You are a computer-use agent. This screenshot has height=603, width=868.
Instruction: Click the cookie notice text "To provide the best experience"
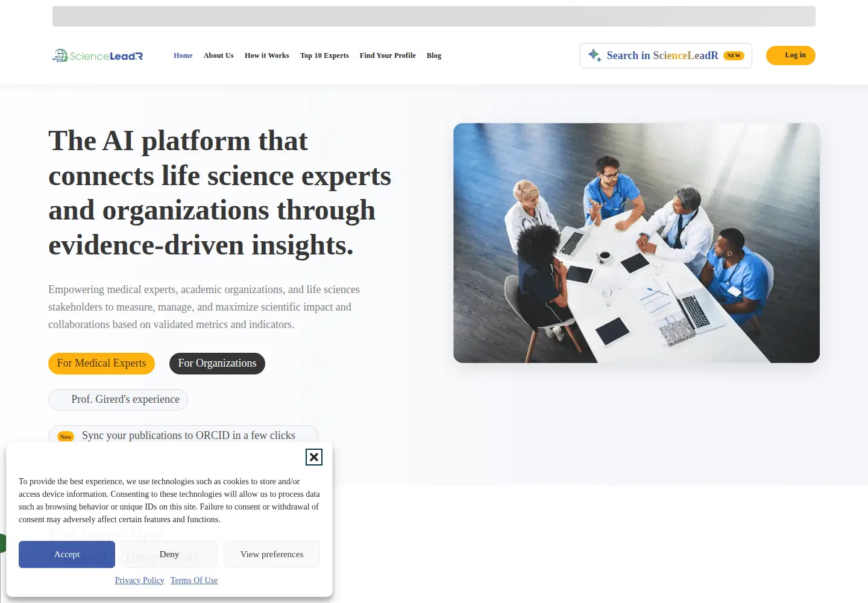(169, 500)
